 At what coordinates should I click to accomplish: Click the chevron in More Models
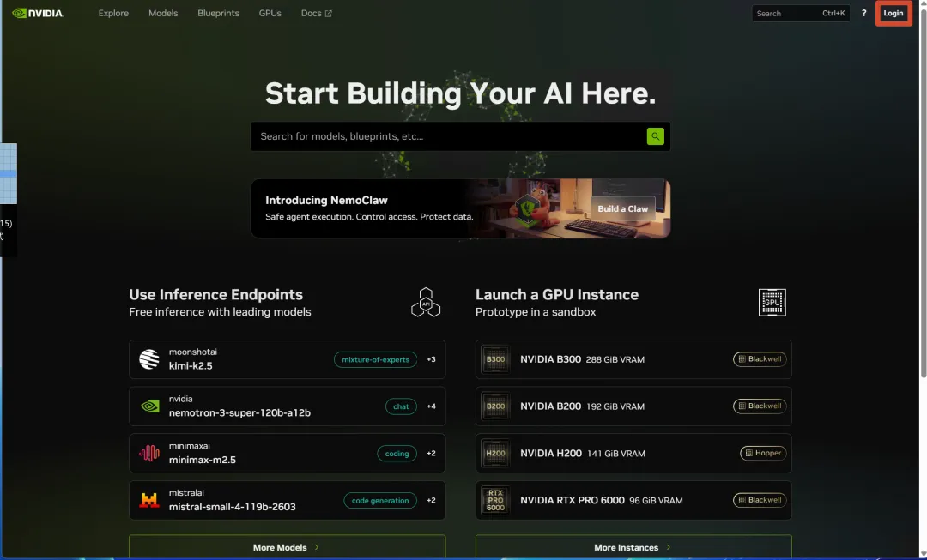point(317,547)
